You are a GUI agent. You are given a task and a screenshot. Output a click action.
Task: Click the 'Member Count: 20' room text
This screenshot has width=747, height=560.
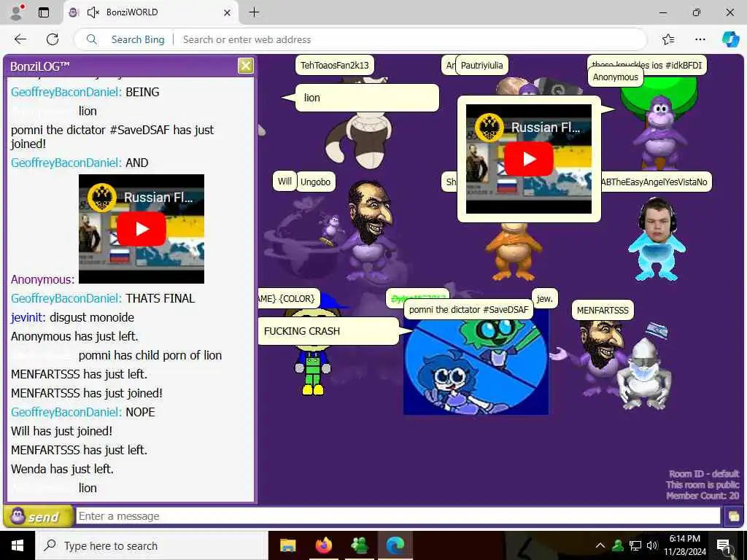coord(703,496)
